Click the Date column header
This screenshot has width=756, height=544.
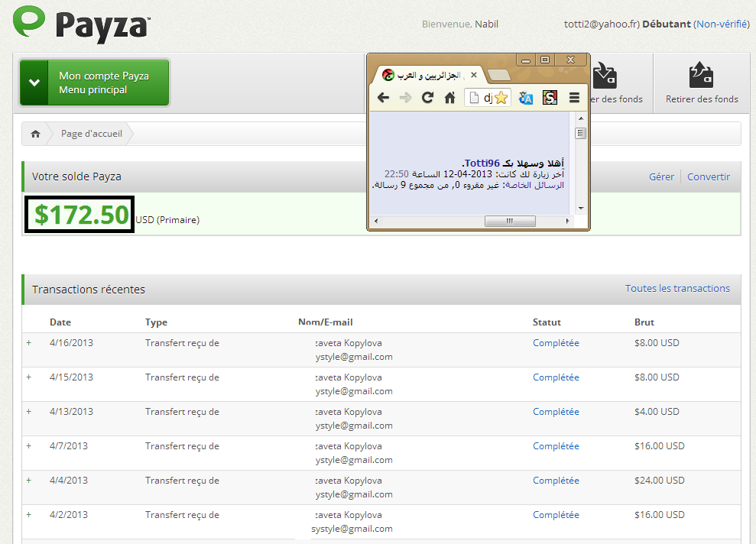coord(60,322)
